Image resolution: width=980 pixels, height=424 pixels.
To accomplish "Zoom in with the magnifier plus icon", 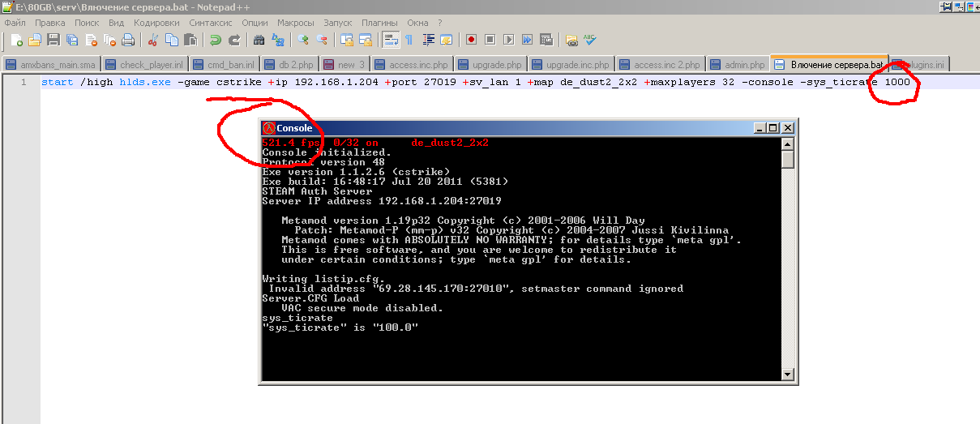I will [x=303, y=40].
